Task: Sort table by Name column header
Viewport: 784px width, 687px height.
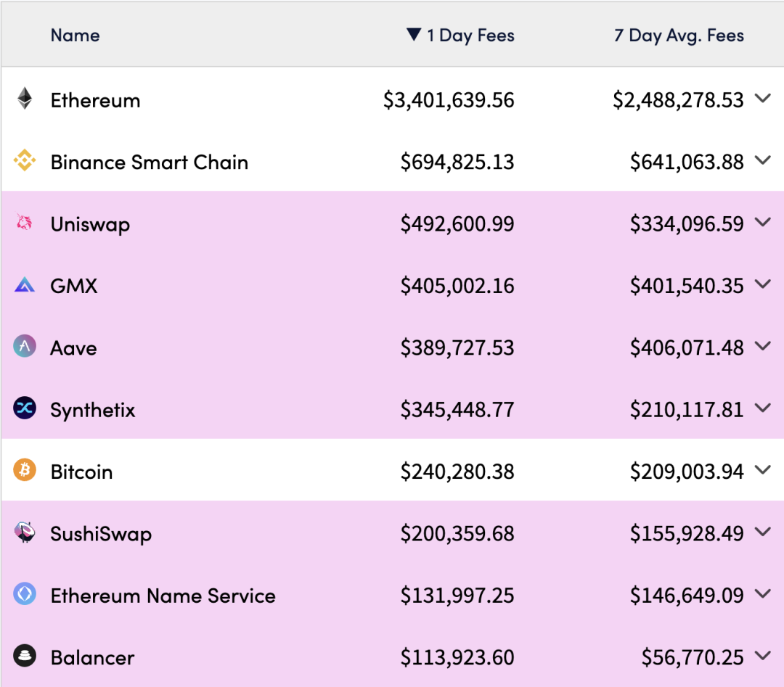Action: coord(75,36)
